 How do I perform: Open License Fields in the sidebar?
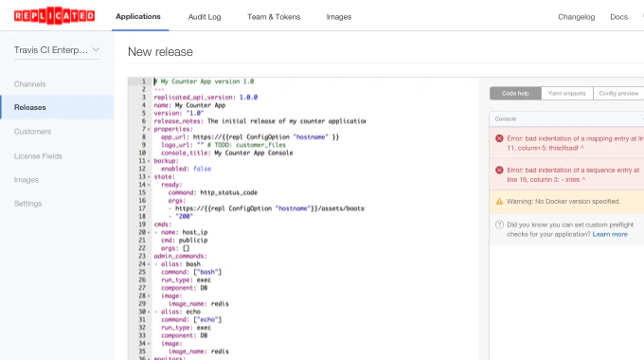coord(38,156)
